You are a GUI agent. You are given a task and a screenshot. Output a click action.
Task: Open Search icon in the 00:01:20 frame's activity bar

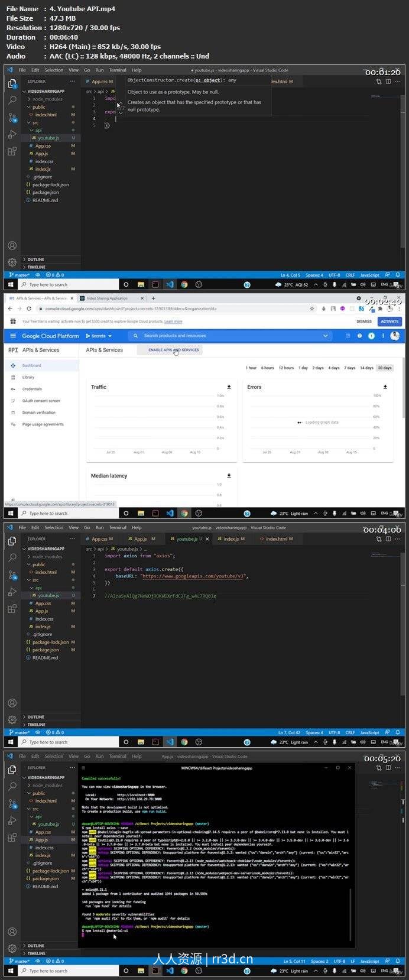coord(12,100)
